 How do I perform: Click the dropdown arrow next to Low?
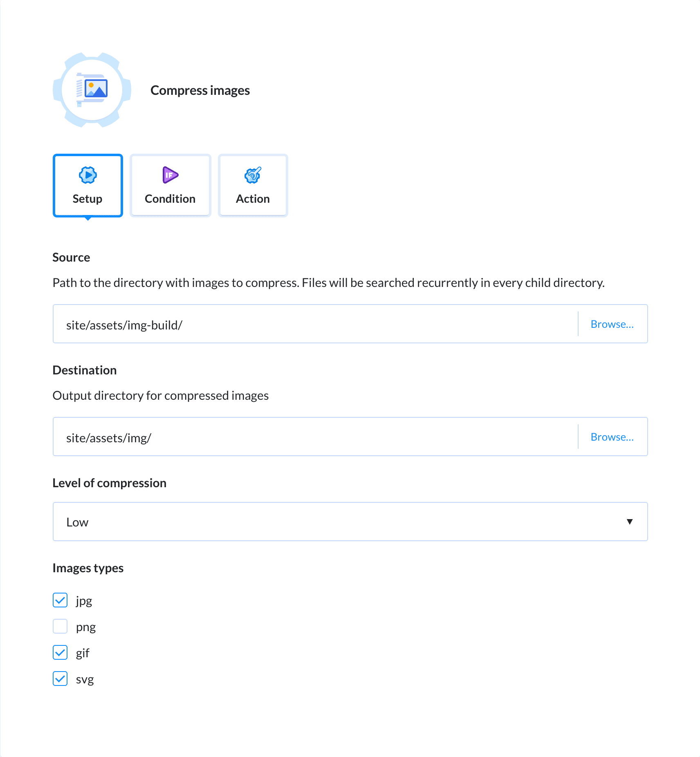coord(630,521)
